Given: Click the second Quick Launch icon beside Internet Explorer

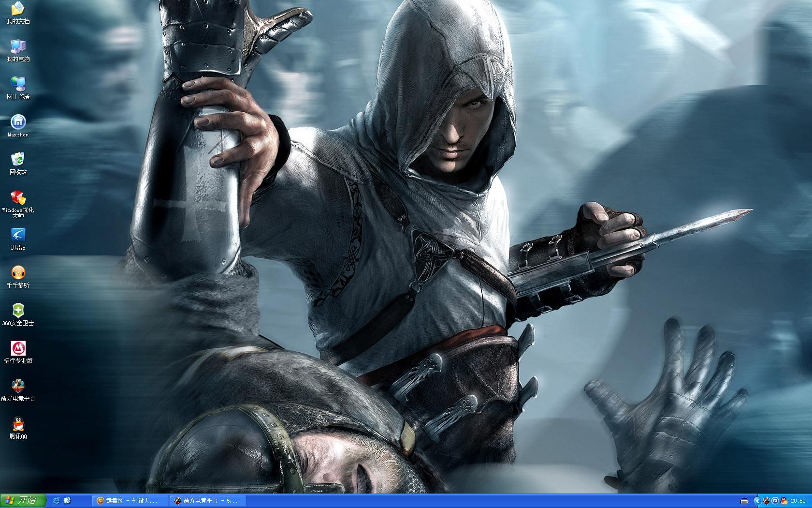Looking at the screenshot, I should (67, 501).
